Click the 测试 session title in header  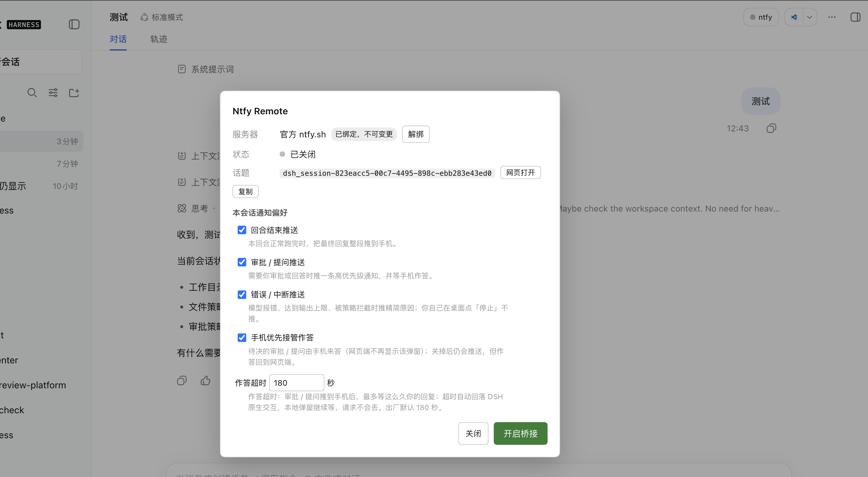point(119,17)
